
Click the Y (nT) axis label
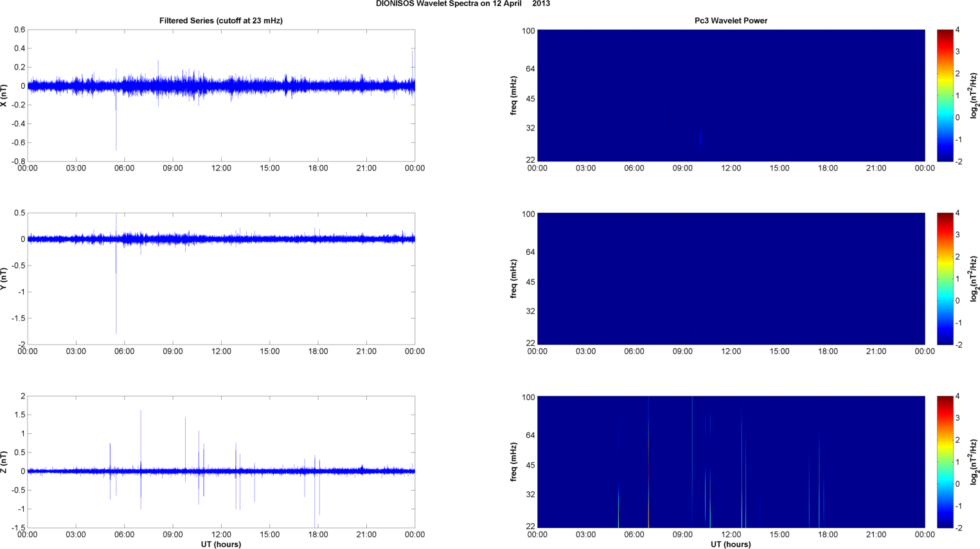[4, 278]
